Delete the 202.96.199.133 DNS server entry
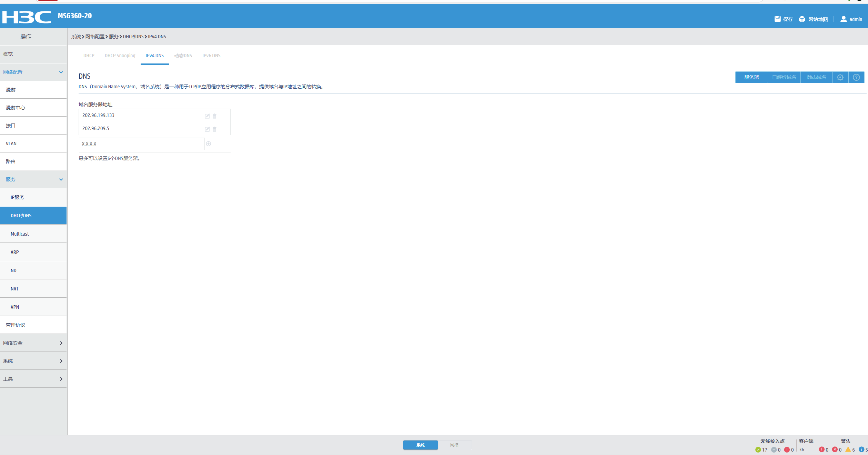 coord(214,116)
